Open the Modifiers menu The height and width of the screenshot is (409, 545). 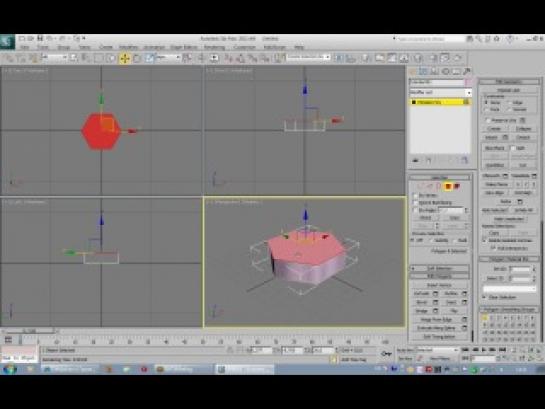click(128, 47)
